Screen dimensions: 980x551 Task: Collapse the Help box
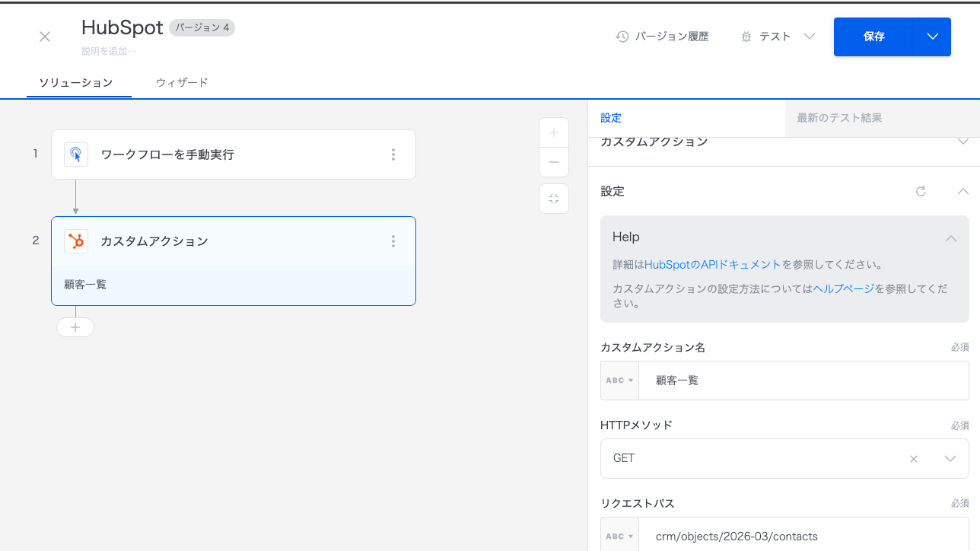951,238
